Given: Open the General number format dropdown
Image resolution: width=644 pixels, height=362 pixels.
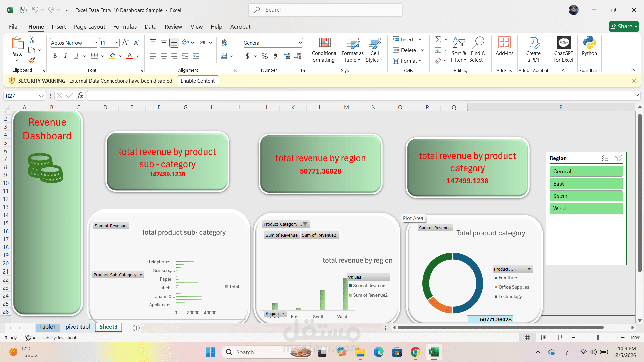Looking at the screenshot, I should click(x=300, y=43).
